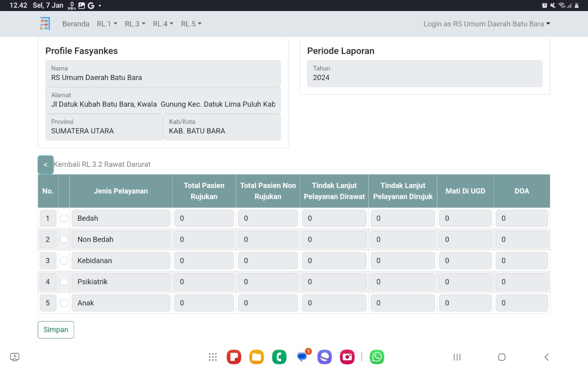Click the Nama field RS Umum Daerah
The width and height of the screenshot is (588, 368).
click(x=163, y=74)
